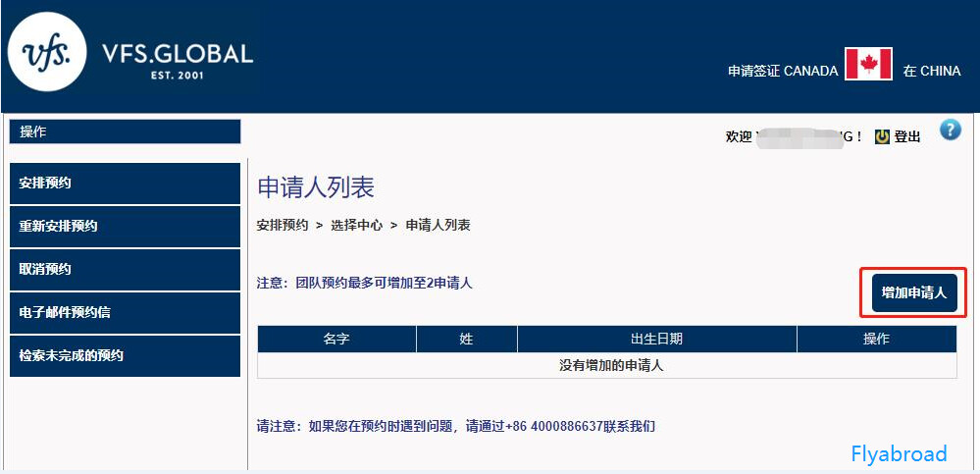Click the 名字 column header
The height and width of the screenshot is (474, 980).
pos(336,339)
